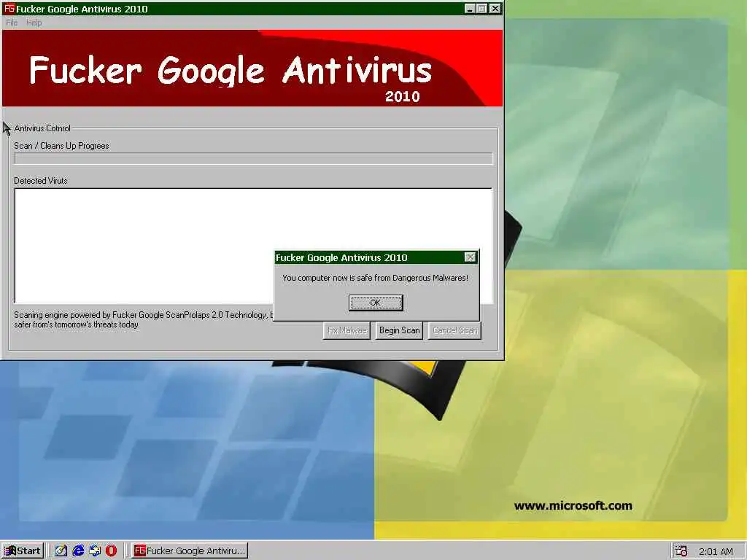Click the Scan / Cleans Up progress bar
Screen dimensions: 747x560
click(x=253, y=158)
